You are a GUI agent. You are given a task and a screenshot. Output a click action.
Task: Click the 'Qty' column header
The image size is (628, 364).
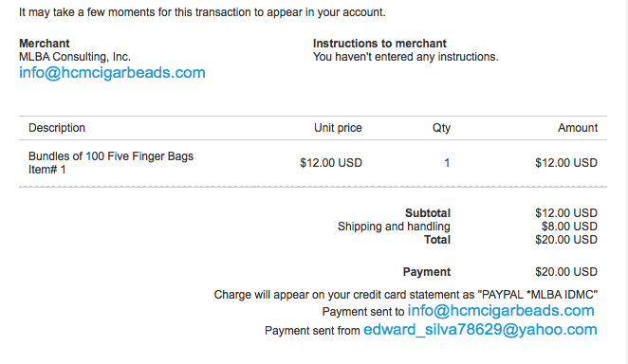click(x=441, y=128)
